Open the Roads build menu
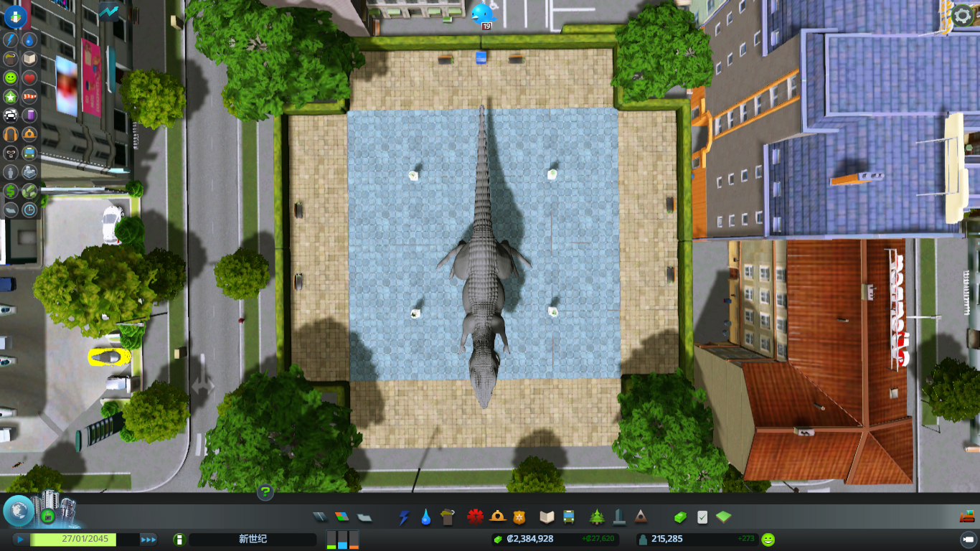 (320, 517)
